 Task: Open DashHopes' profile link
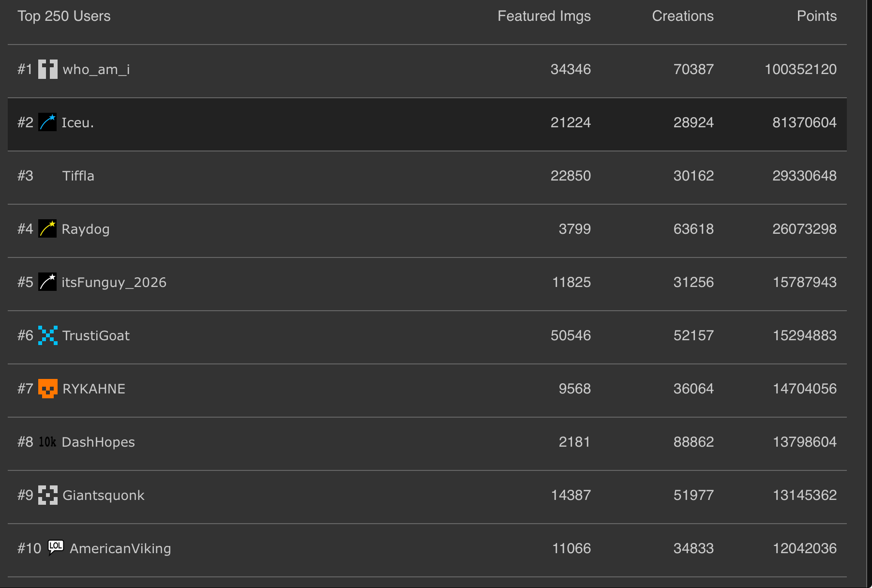(x=98, y=442)
